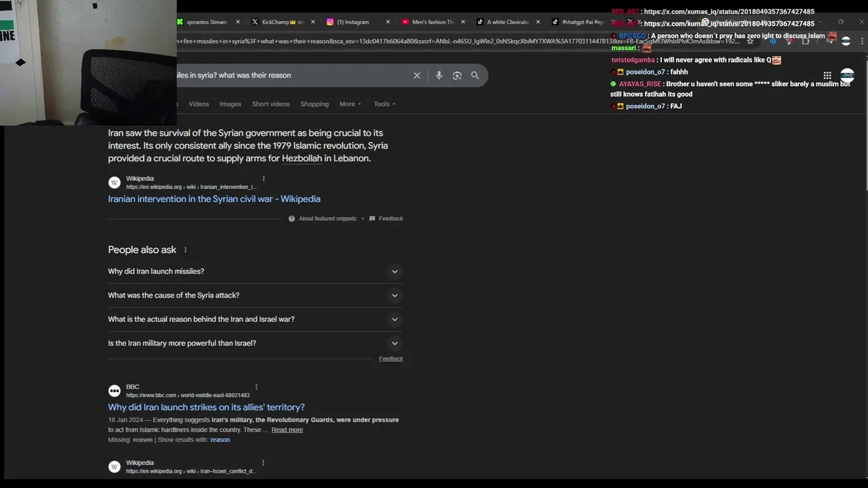Open options for the bottom Wikipedia result
Image resolution: width=868 pixels, height=488 pixels.
(x=262, y=463)
